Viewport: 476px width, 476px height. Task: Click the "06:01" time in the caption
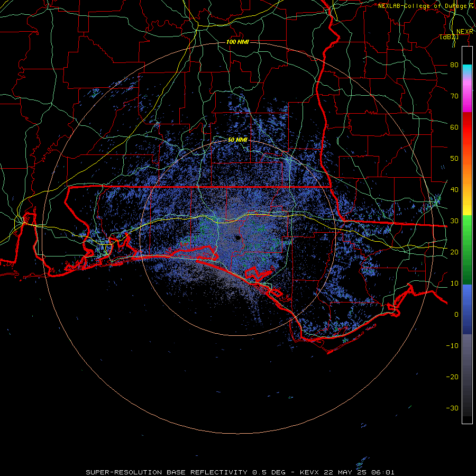pos(384,472)
